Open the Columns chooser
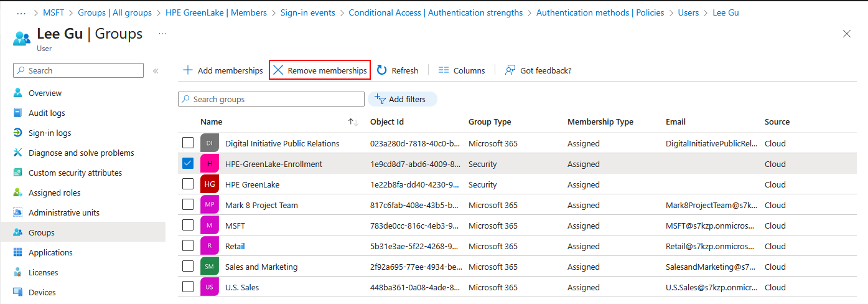868x304 pixels. 461,70
